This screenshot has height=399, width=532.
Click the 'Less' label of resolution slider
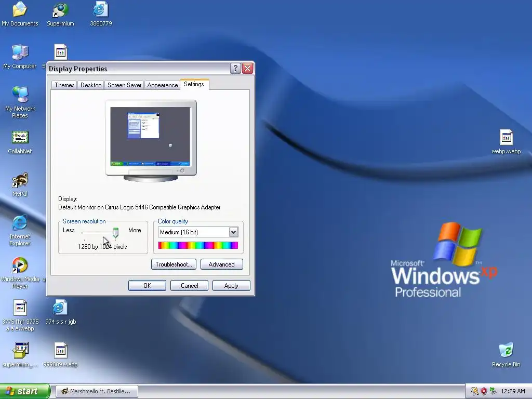pyautogui.click(x=69, y=230)
